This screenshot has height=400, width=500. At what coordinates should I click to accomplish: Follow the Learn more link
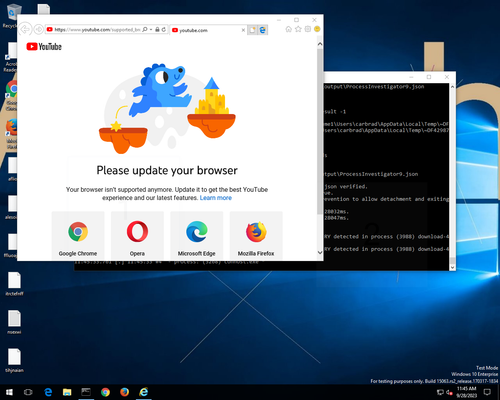coord(216,198)
